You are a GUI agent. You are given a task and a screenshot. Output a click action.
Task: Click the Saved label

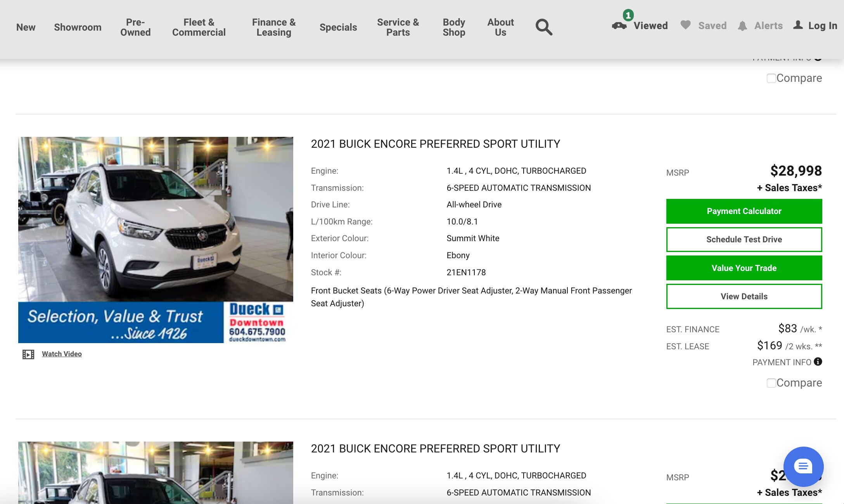click(713, 26)
